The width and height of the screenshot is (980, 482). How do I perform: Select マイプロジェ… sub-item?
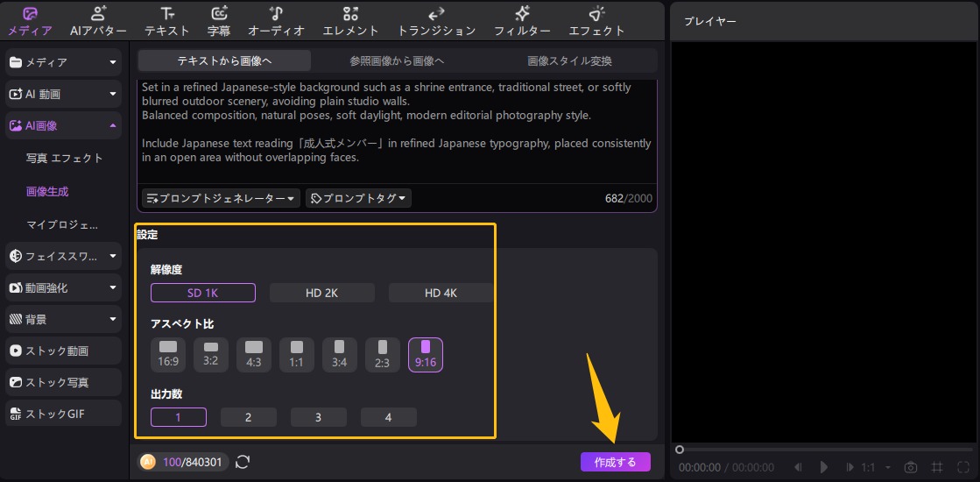tap(62, 223)
